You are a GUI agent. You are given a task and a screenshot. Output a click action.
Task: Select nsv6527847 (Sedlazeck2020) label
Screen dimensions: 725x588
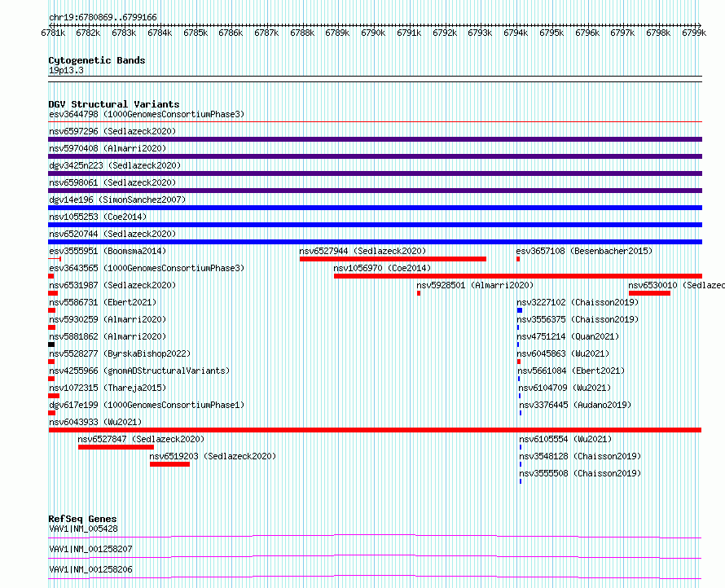tap(141, 439)
